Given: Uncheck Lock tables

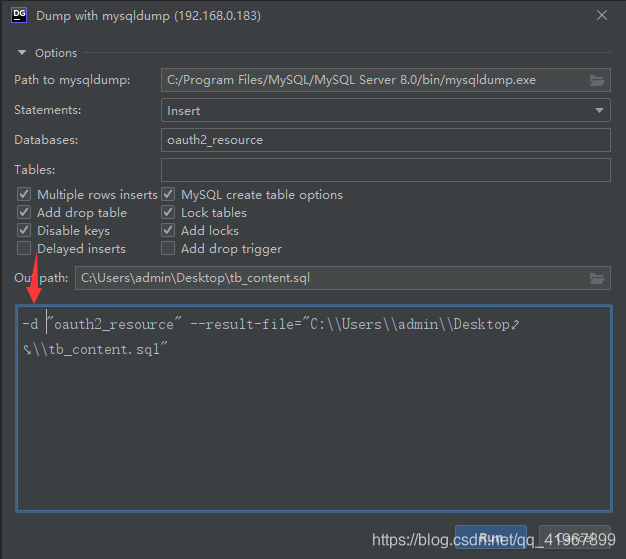Looking at the screenshot, I should [168, 212].
